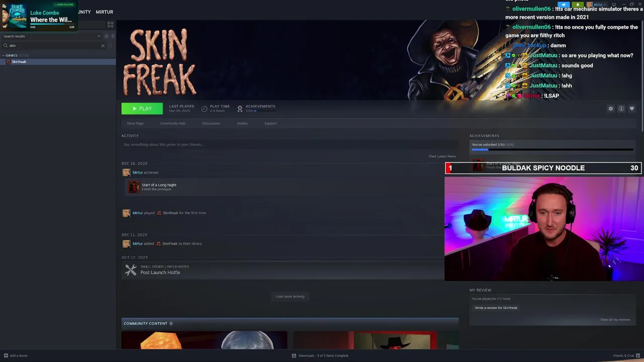Click the Mirtur profile avatar in title bar

[x=590, y=5]
